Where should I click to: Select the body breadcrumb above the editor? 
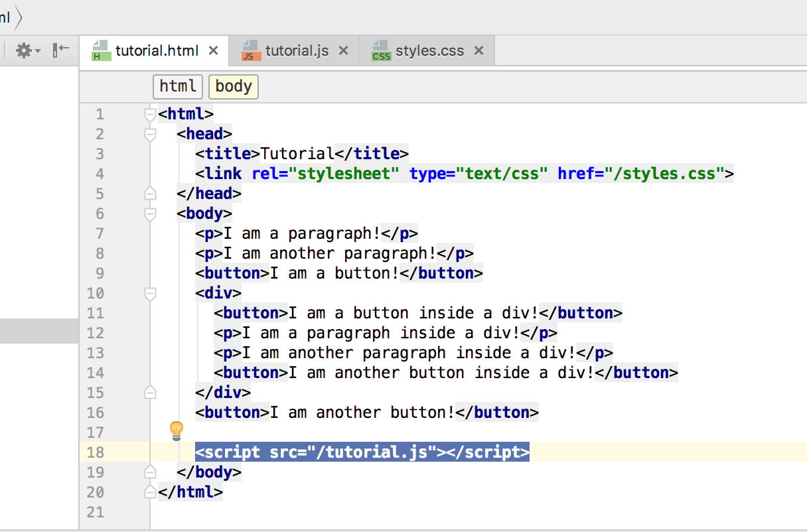point(233,86)
